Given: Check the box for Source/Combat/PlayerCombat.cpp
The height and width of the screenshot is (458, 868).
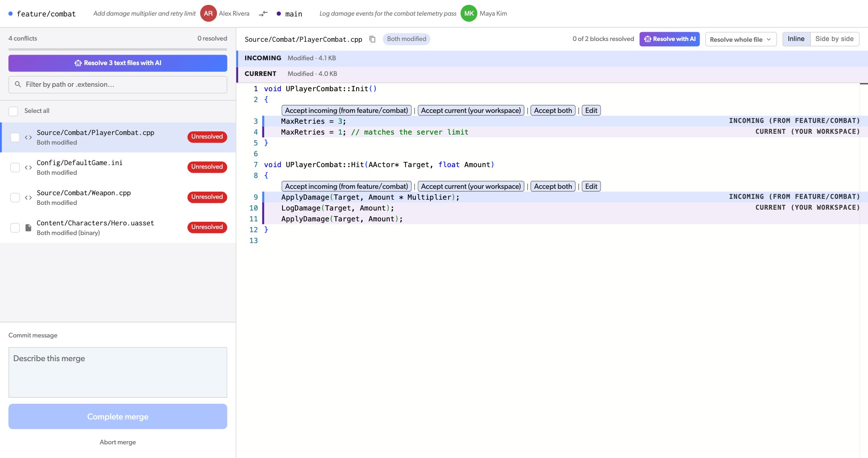Looking at the screenshot, I should (15, 137).
